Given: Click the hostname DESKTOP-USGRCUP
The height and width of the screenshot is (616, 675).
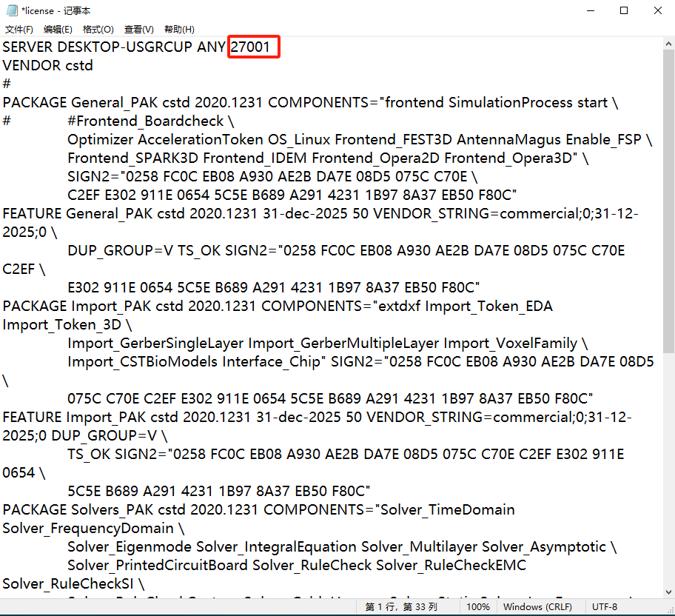Looking at the screenshot, I should (124, 47).
